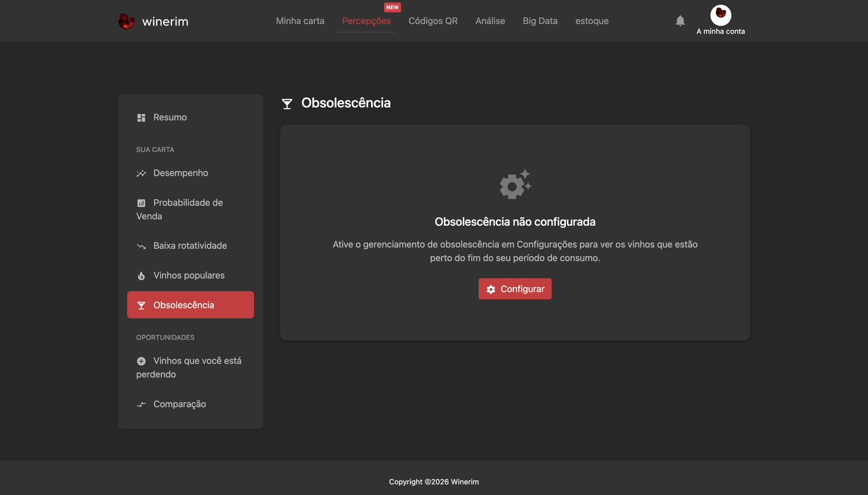Screen dimensions: 868x495
Task: Click the Obsolescência glass icon in sidebar
Action: coord(141,305)
